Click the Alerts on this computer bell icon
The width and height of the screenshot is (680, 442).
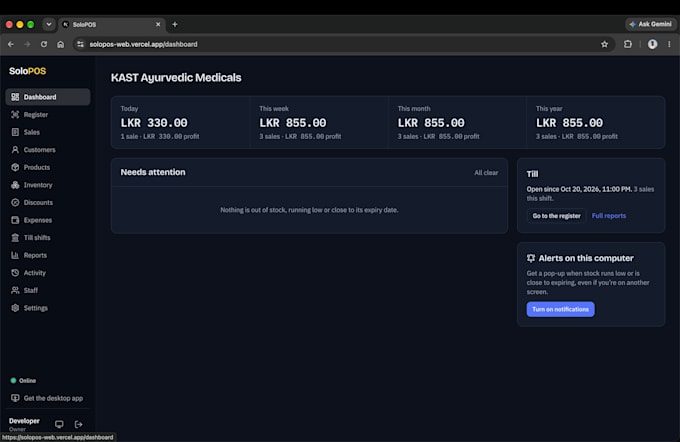pyautogui.click(x=531, y=258)
